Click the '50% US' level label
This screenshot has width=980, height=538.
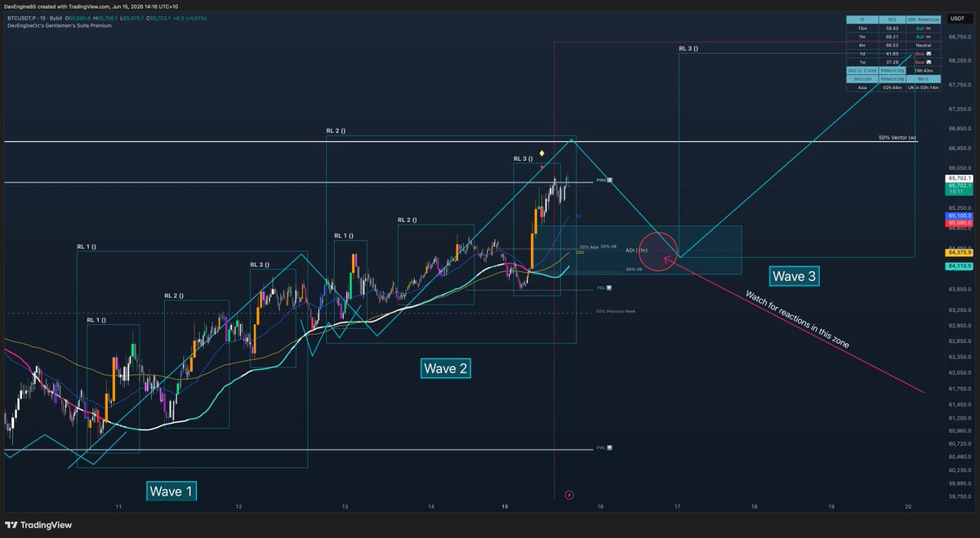634,269
